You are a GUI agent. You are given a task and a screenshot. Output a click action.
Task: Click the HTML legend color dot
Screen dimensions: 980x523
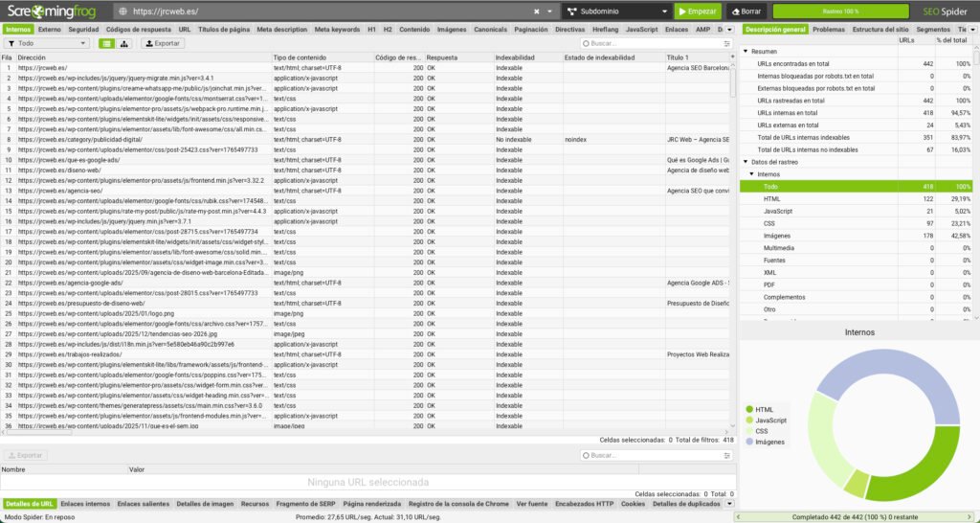(749, 410)
